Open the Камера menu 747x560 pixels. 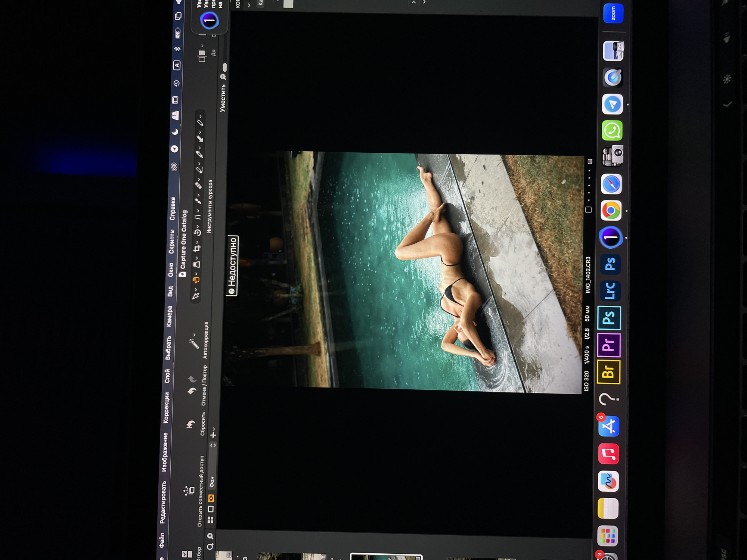click(x=169, y=317)
